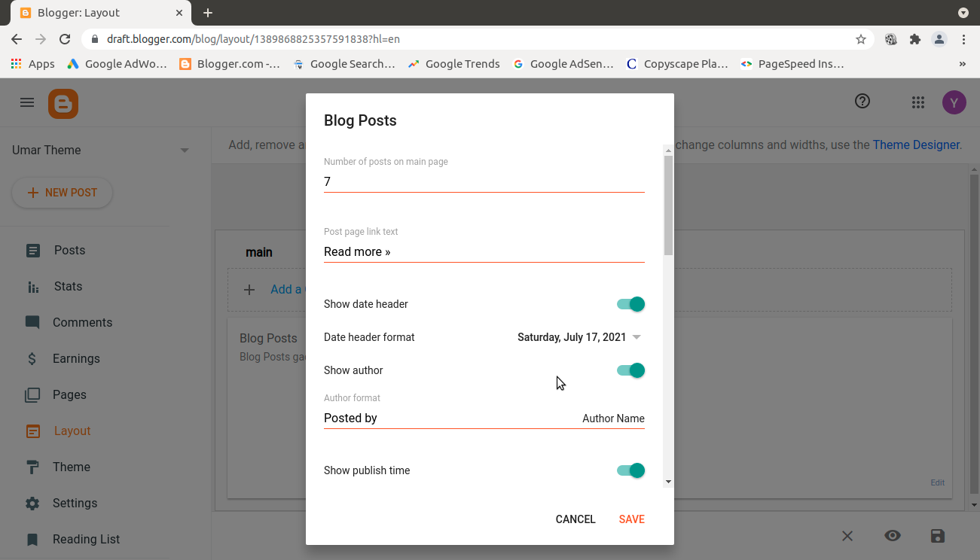Open Blogger Settings from sidebar

(x=75, y=503)
